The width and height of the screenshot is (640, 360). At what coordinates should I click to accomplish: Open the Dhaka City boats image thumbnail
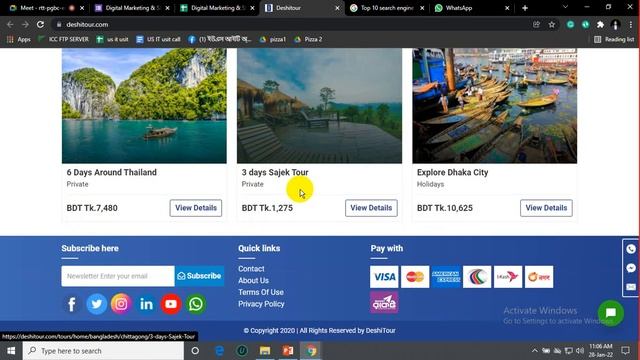(495, 106)
